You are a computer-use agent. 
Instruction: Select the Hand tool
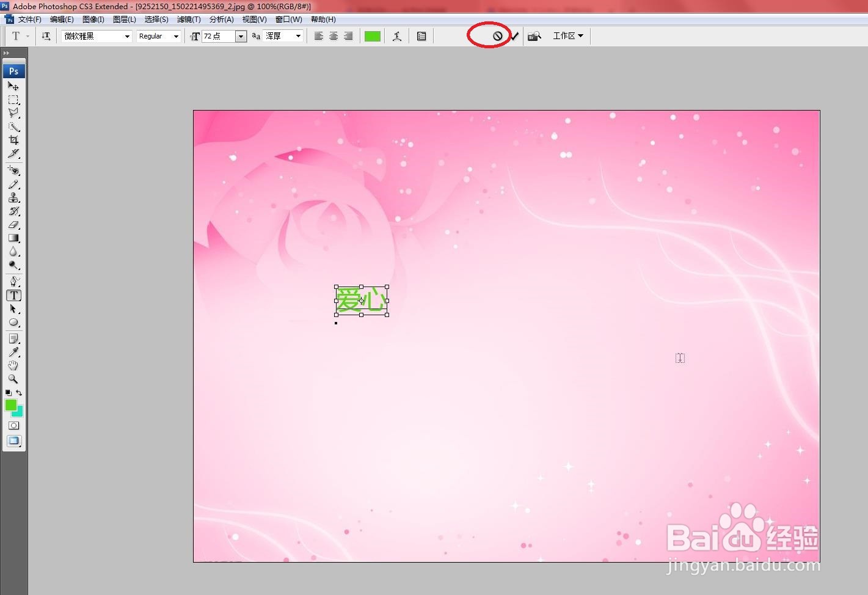click(x=13, y=365)
